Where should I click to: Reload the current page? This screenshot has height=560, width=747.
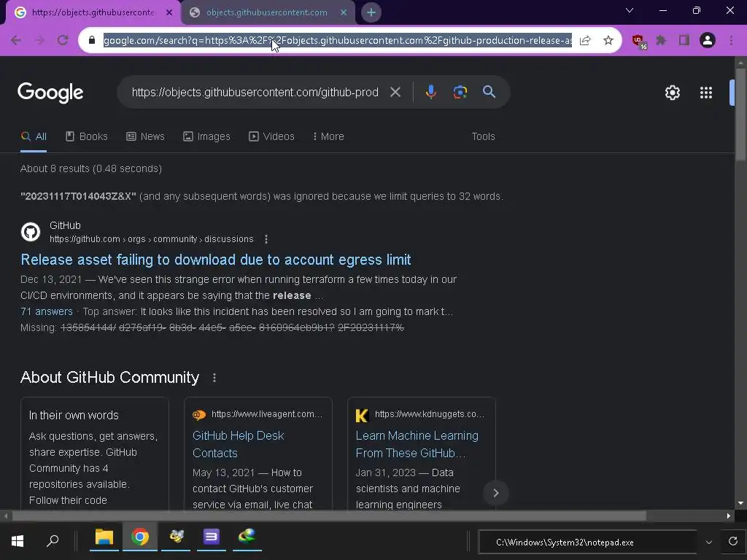[x=63, y=41]
